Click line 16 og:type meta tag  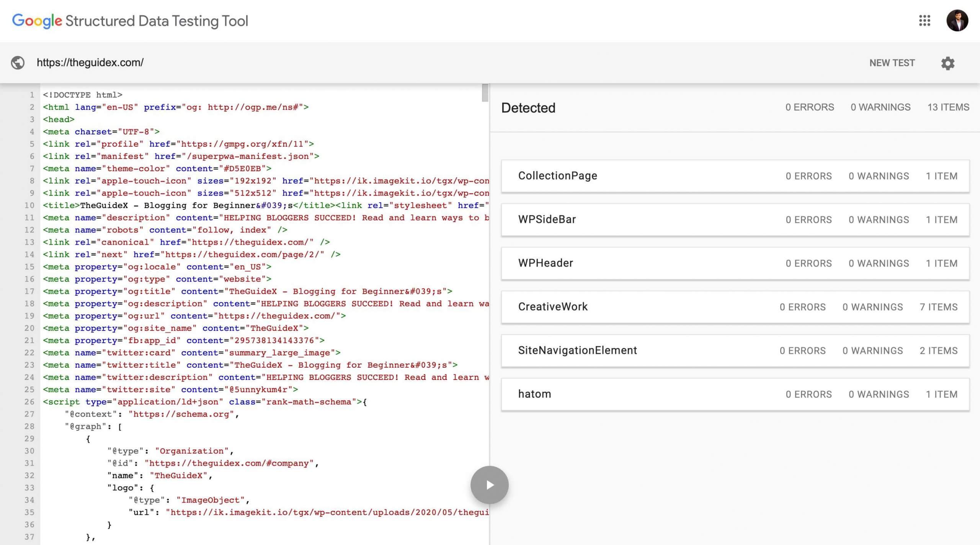[157, 278]
